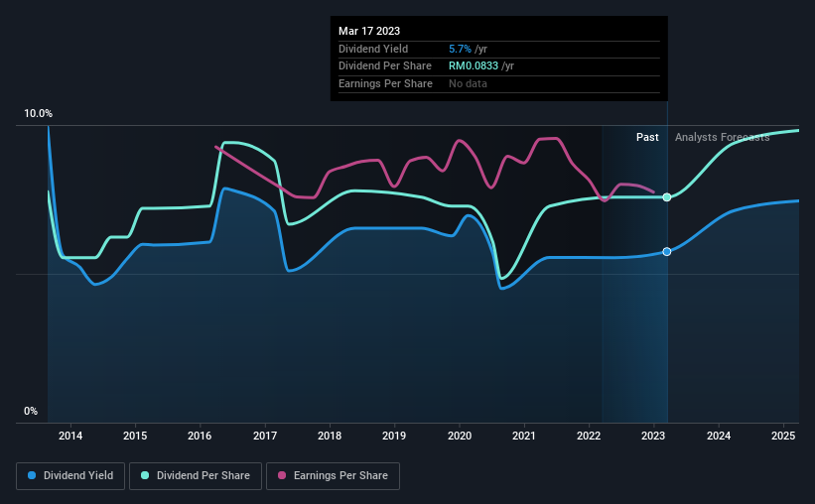The width and height of the screenshot is (815, 504).
Task: Toggle the Dividend Yield legend button
Action: 70,476
